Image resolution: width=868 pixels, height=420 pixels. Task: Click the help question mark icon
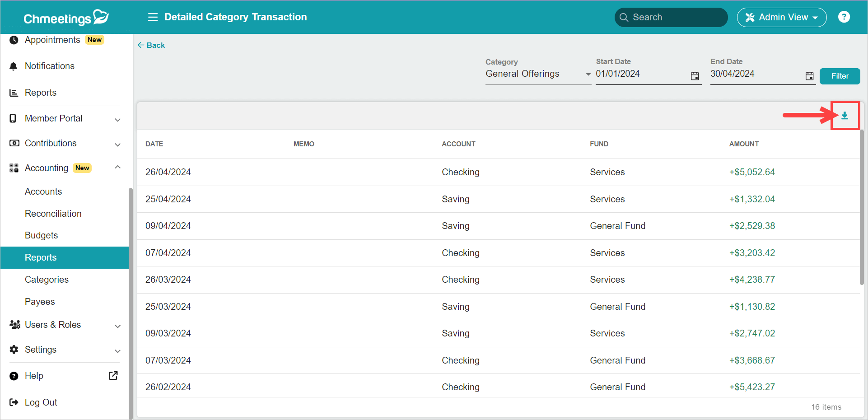[x=844, y=17]
